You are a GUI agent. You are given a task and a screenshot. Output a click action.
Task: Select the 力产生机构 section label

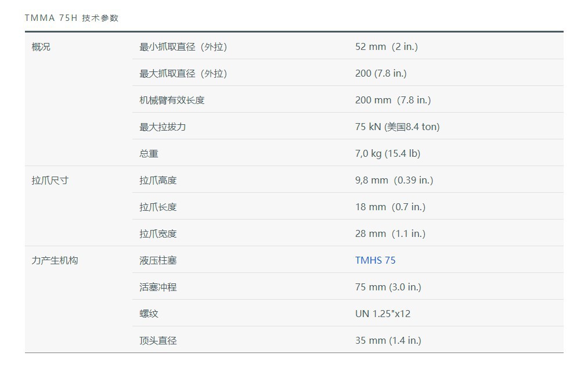point(55,260)
